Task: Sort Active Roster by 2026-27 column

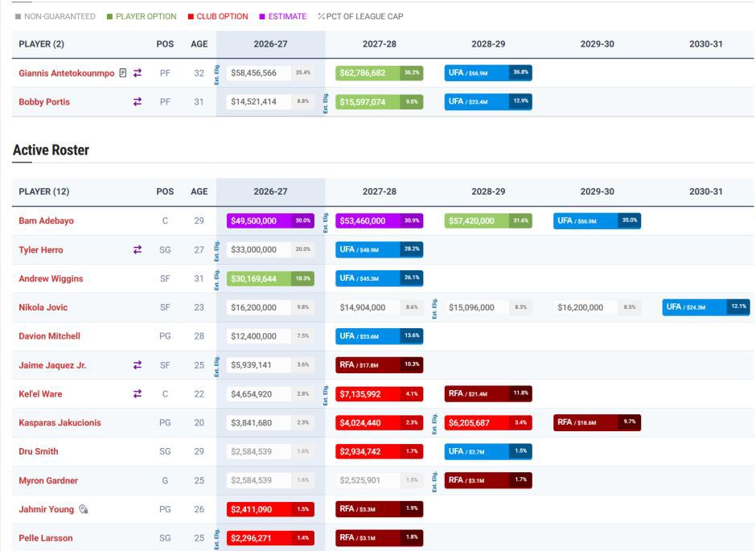Action: [x=270, y=191]
